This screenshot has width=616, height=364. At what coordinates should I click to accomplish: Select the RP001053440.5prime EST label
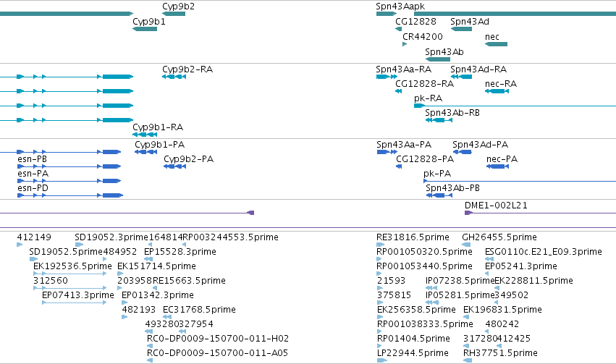424,266
